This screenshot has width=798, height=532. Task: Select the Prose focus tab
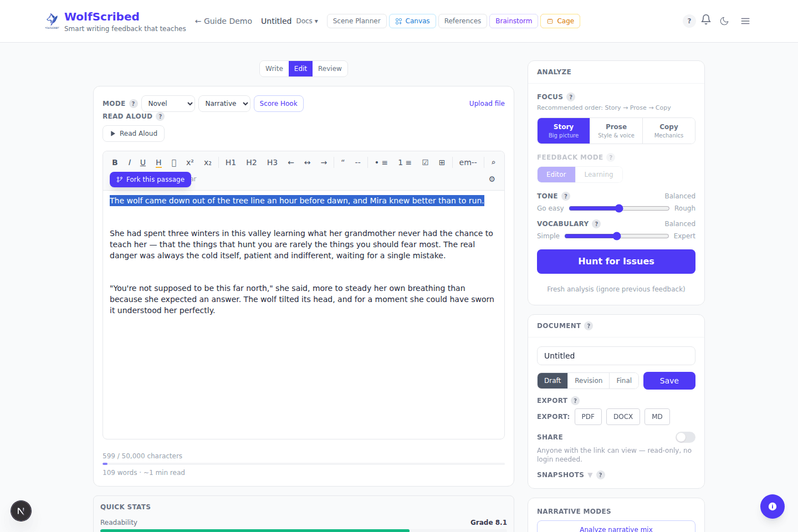click(616, 131)
